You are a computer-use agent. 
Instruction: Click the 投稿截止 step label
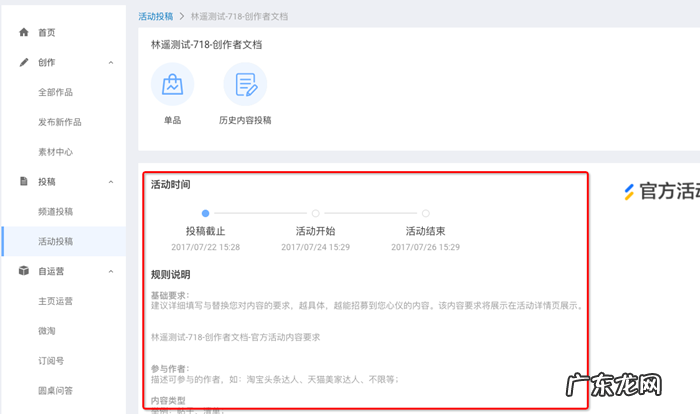[205, 231]
